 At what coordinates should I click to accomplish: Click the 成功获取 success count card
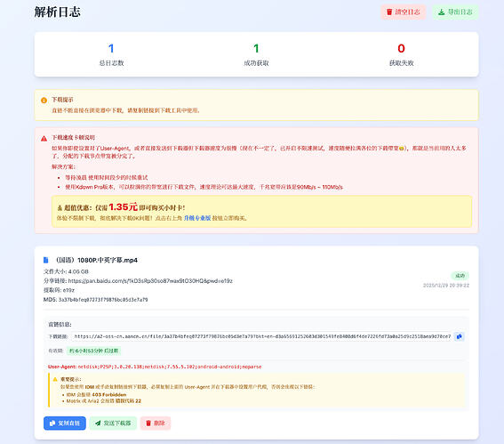pyautogui.click(x=256, y=54)
